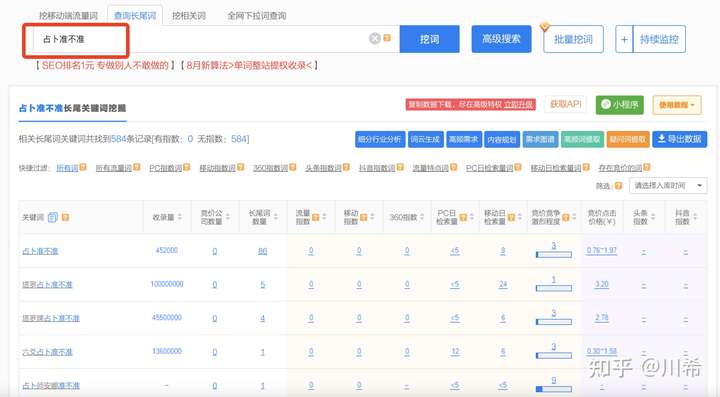720x397 pixels.
Task: Click competition bar in 六爻占卜准不准 row
Action: (554, 355)
